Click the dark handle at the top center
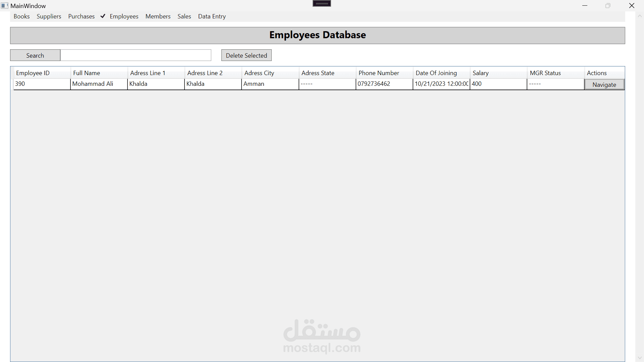This screenshot has height=362, width=644. point(322,3)
